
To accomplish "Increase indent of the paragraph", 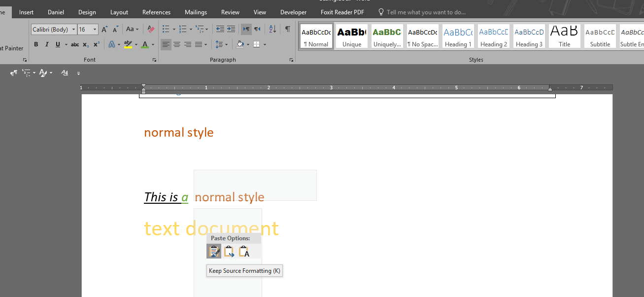I will click(231, 30).
